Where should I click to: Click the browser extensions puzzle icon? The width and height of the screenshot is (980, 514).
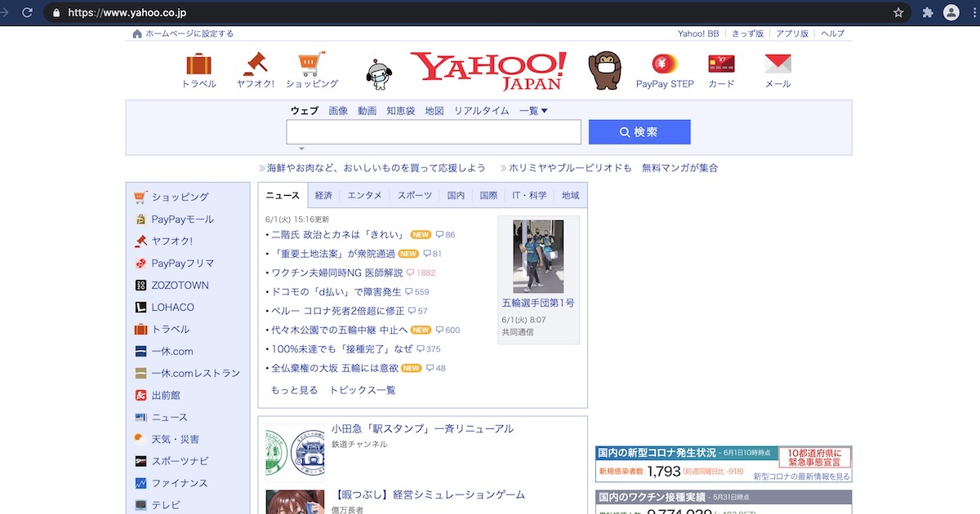927,12
